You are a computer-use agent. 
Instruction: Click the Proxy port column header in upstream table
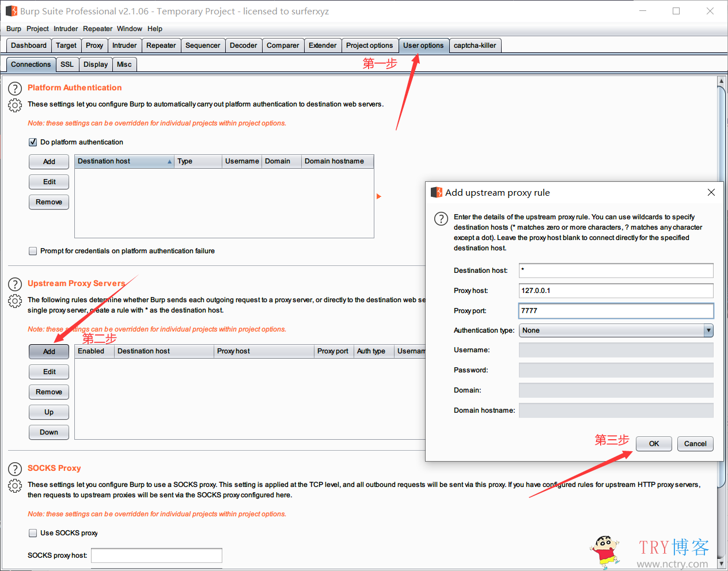[333, 351]
